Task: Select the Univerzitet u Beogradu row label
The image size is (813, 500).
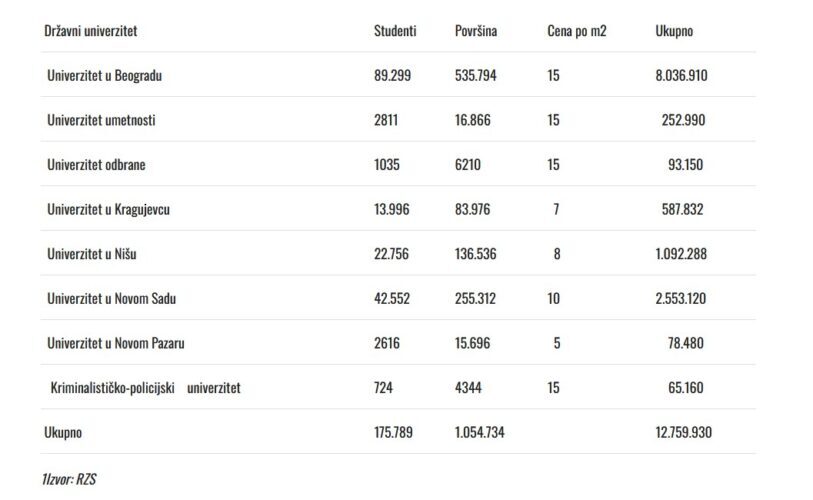Action: click(x=105, y=76)
